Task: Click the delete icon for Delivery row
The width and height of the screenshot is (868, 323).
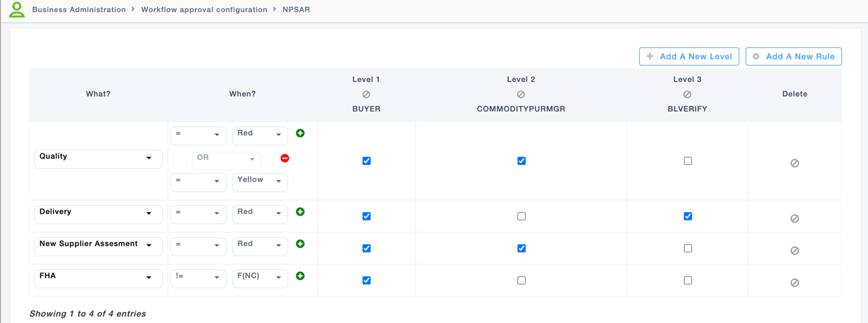Action: click(x=794, y=218)
